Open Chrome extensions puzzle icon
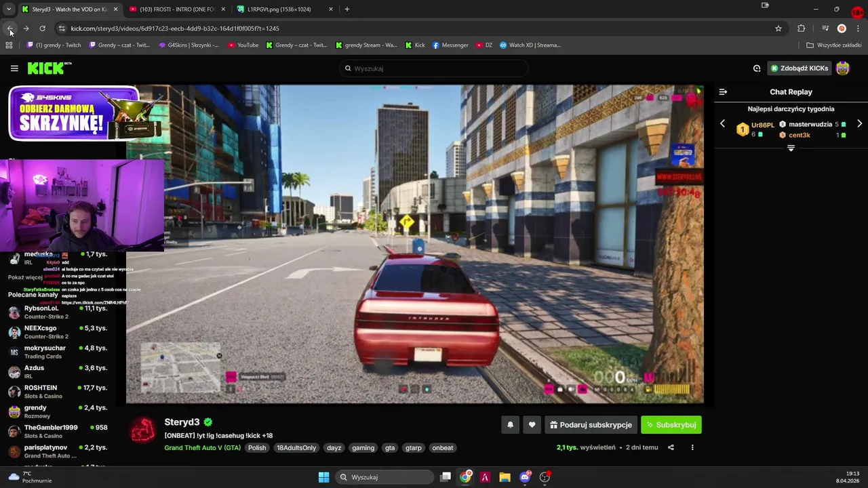The width and height of the screenshot is (868, 488). [801, 28]
